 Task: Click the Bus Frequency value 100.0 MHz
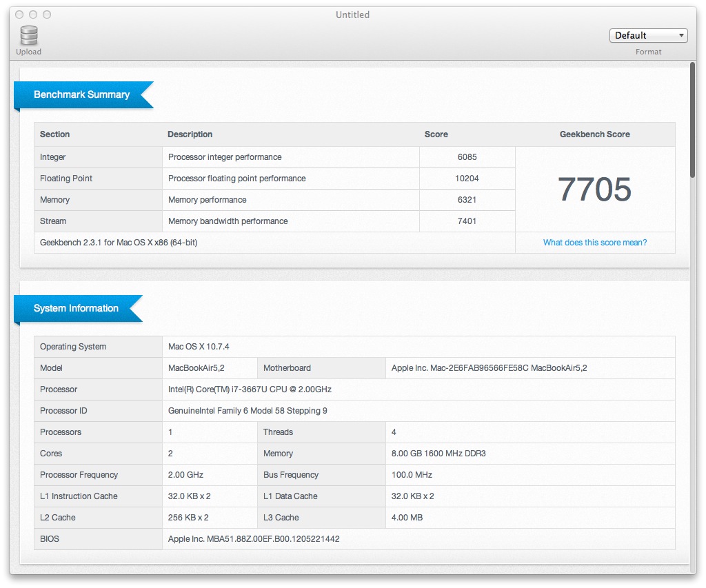[412, 474]
